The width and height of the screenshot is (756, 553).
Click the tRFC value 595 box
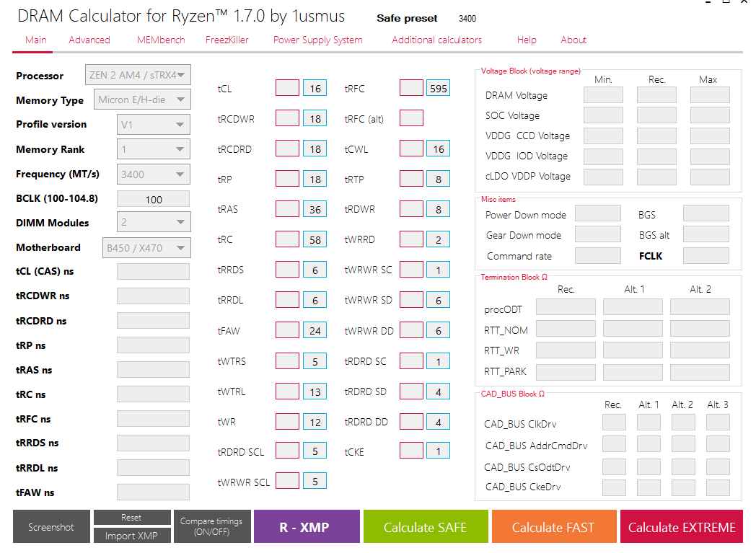(x=439, y=88)
